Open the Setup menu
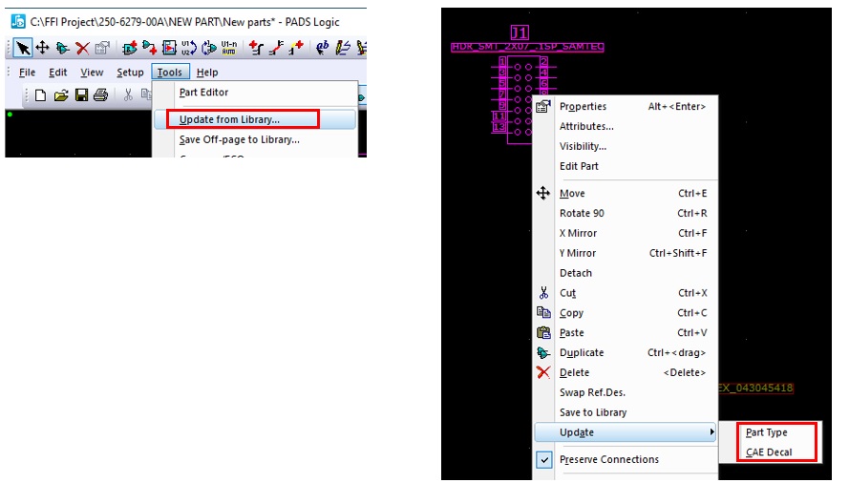 point(130,73)
